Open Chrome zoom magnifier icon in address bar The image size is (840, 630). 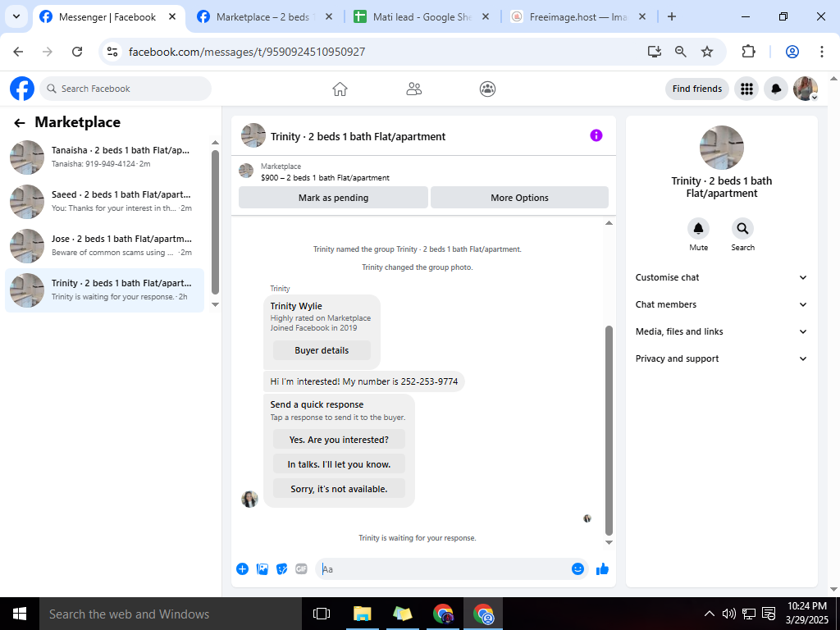[680, 52]
